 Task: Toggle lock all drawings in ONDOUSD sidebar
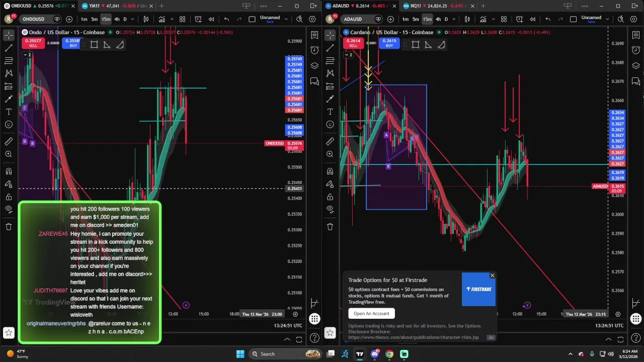9,197
